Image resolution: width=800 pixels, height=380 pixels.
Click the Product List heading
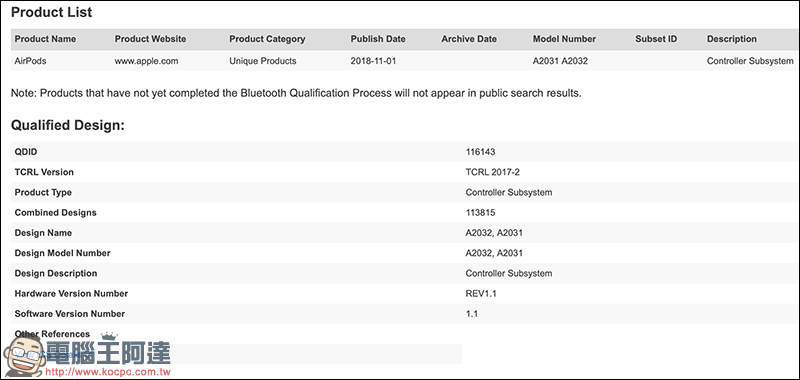(x=52, y=12)
